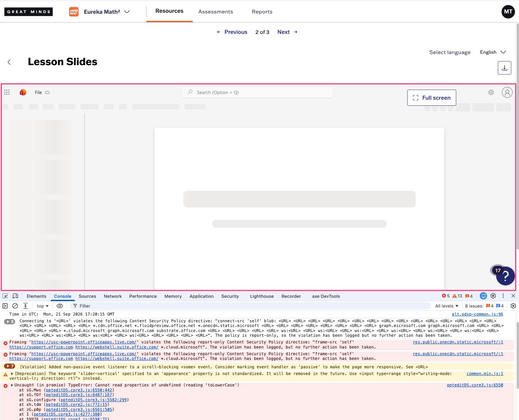Focus the console Filter field
Image resolution: width=519 pixels, height=420 pixels.
pyautogui.click(x=250, y=306)
